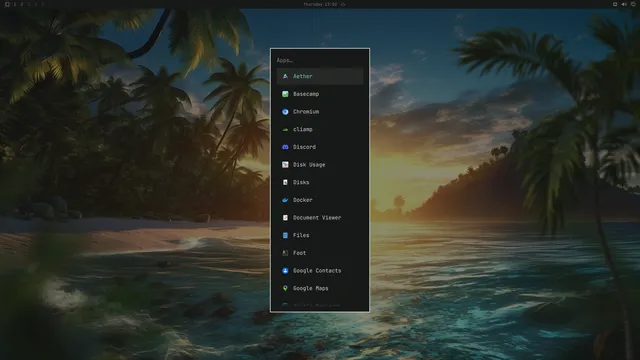
Task: Start Chromium browser from launcher
Action: coord(320,111)
